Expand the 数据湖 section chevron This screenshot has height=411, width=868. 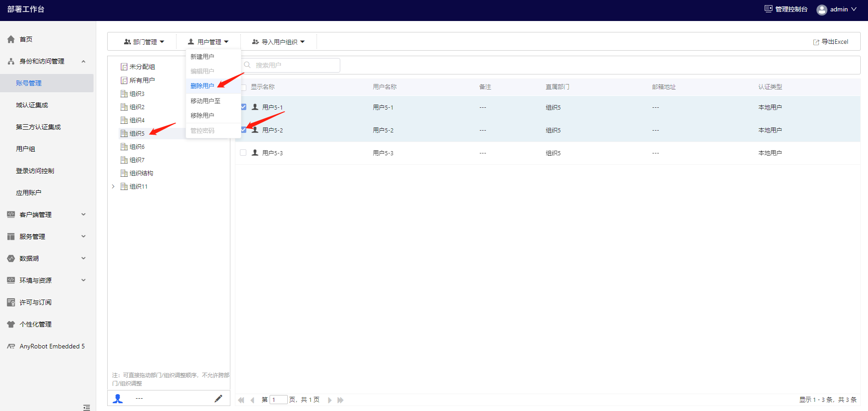pyautogui.click(x=83, y=258)
